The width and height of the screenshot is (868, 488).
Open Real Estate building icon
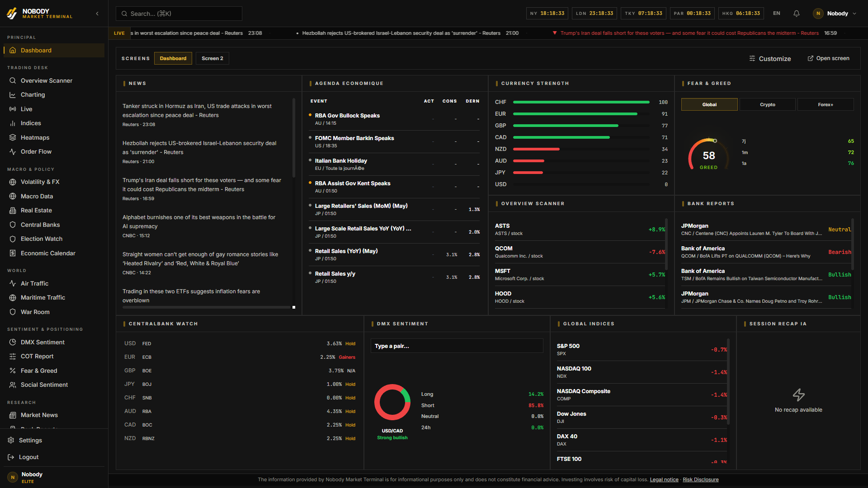[x=13, y=210]
